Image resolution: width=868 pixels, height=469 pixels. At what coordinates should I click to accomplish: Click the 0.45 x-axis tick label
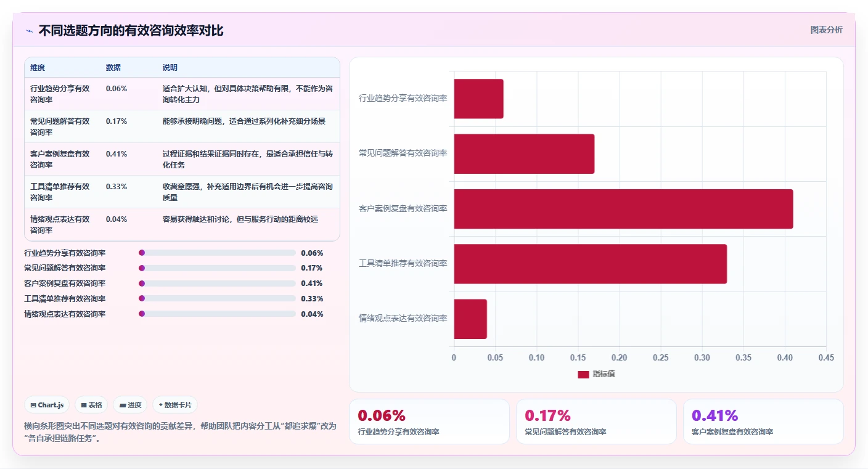tap(826, 357)
